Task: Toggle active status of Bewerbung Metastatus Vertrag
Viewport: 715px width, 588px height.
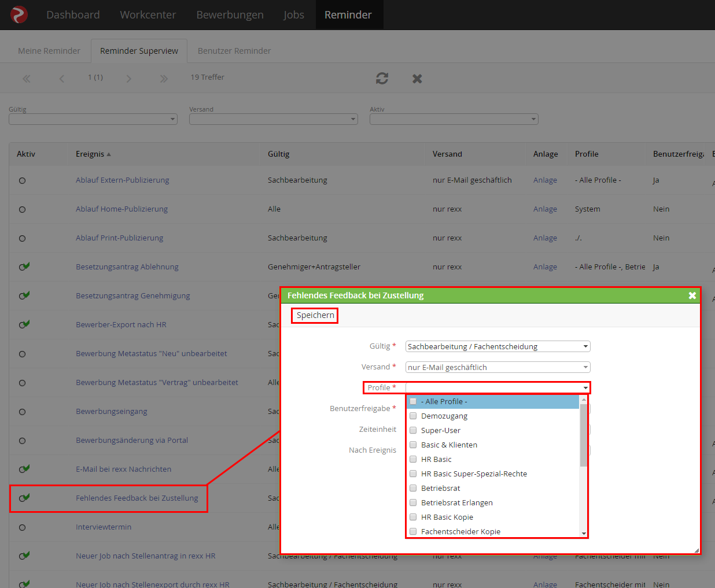Action: pyautogui.click(x=22, y=383)
